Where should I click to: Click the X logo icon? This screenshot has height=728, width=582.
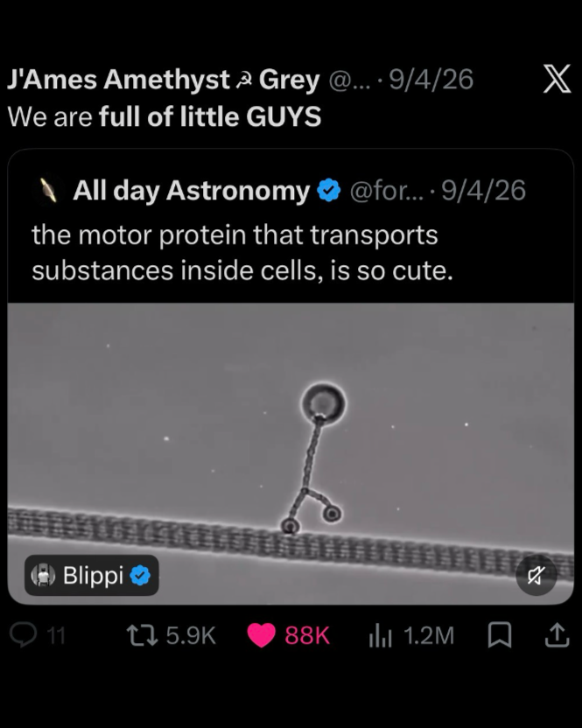(557, 79)
